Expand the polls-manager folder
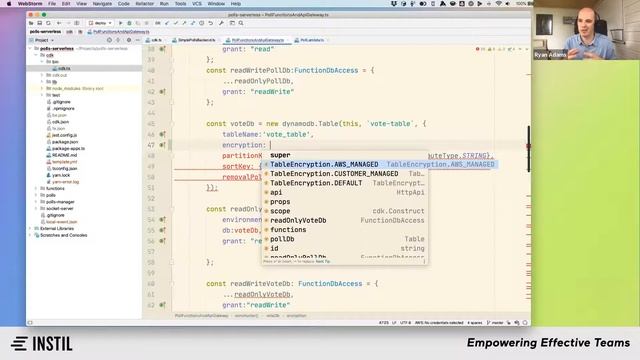The width and height of the screenshot is (640, 360). click(36, 202)
